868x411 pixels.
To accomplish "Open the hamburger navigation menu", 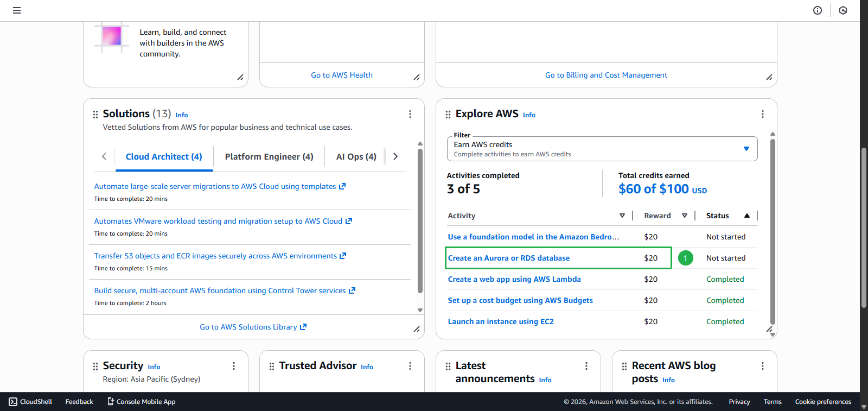I will tap(17, 10).
